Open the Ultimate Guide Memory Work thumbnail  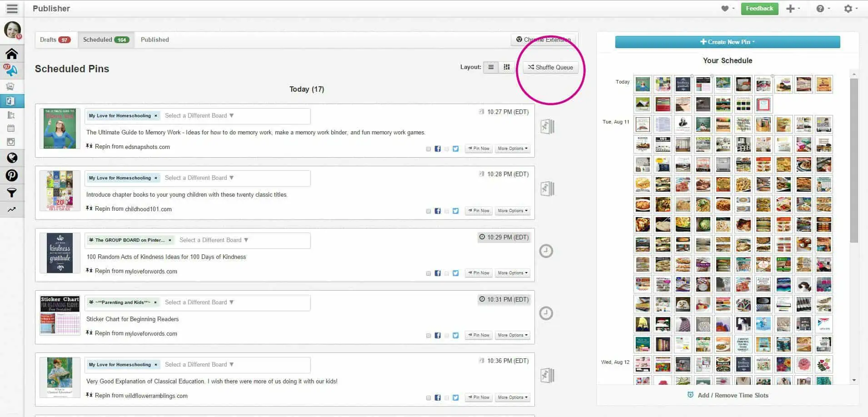tap(60, 129)
